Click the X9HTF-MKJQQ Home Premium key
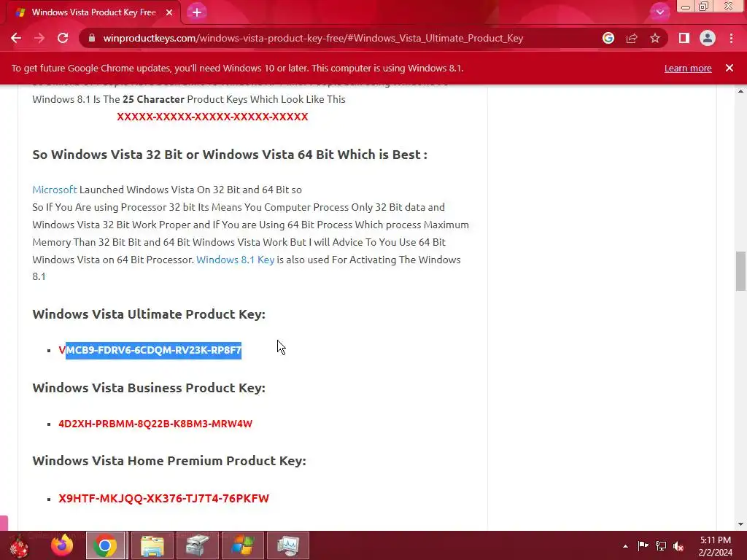 [164, 498]
